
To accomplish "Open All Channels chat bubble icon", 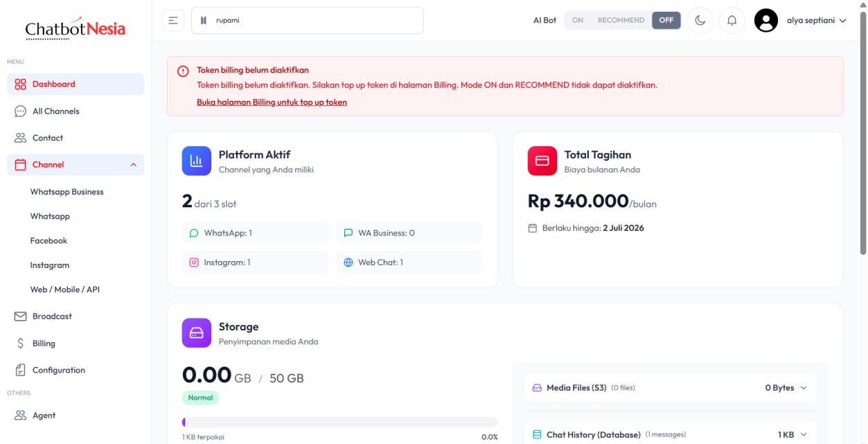I will (x=20, y=111).
